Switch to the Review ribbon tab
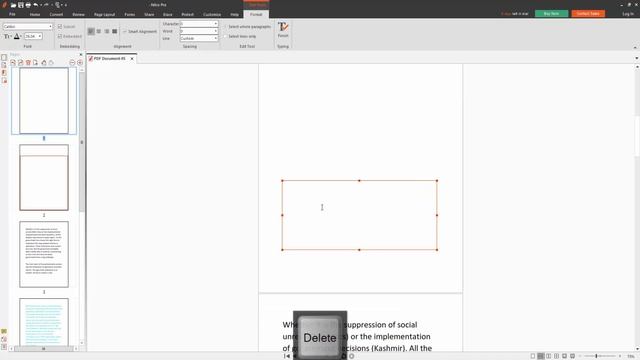 coord(78,14)
